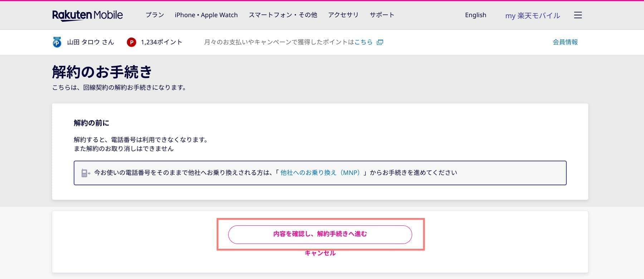
Task: Click the 山田 タロウ さん user name
Action: tap(91, 42)
